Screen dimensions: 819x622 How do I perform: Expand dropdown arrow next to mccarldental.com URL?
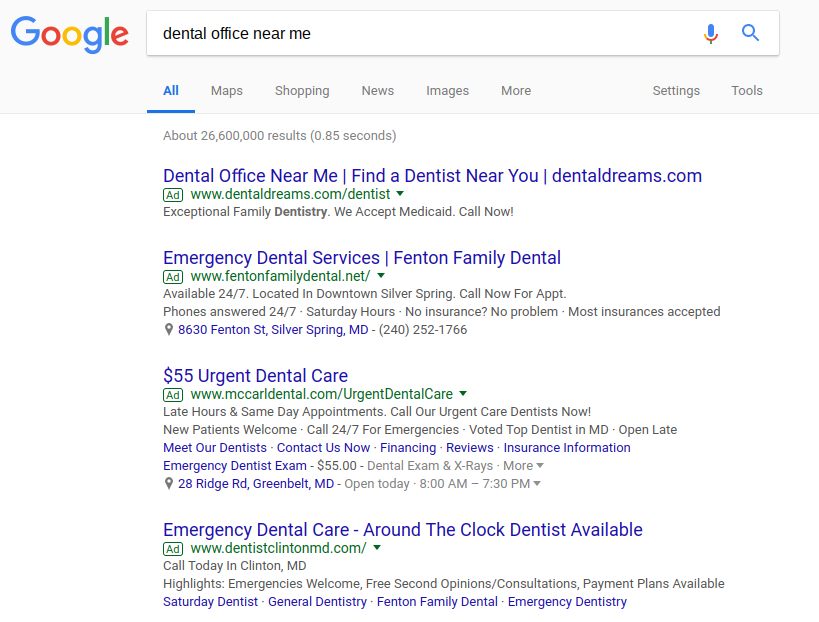pyautogui.click(x=463, y=394)
